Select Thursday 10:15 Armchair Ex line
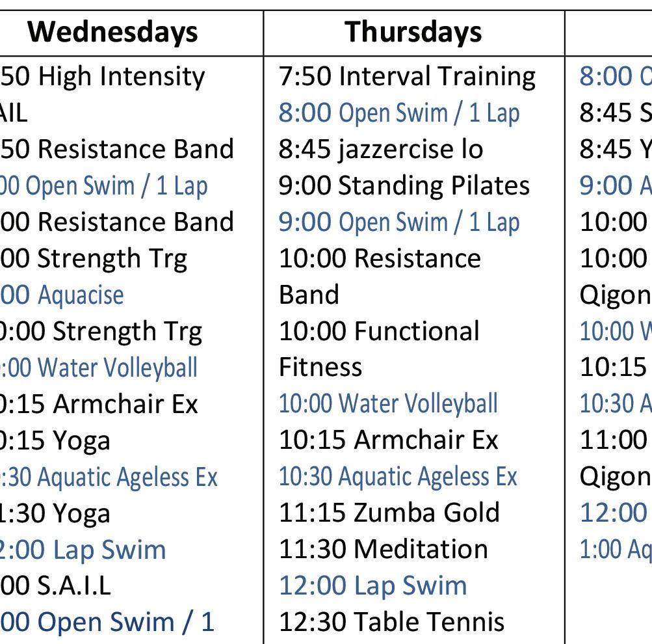This screenshot has width=652, height=644. (388, 440)
